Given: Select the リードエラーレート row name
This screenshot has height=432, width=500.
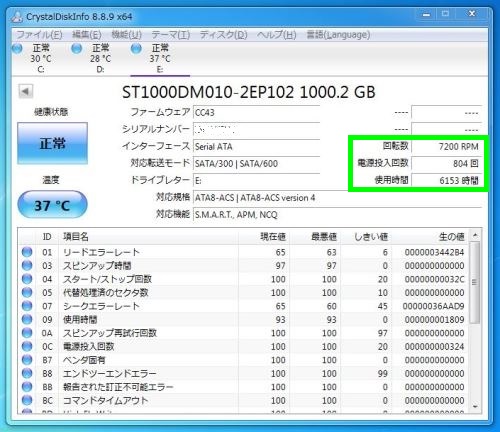Looking at the screenshot, I should (x=101, y=252).
